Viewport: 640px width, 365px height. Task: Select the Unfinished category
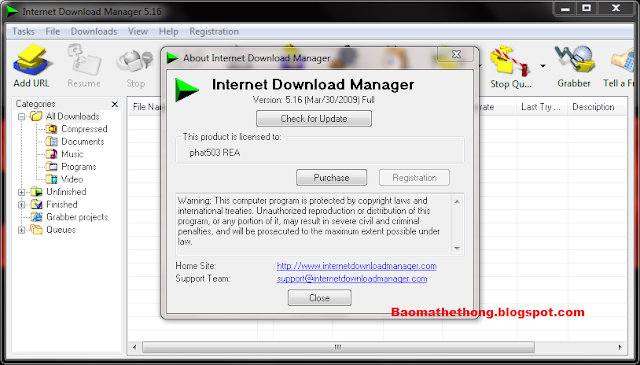point(66,192)
